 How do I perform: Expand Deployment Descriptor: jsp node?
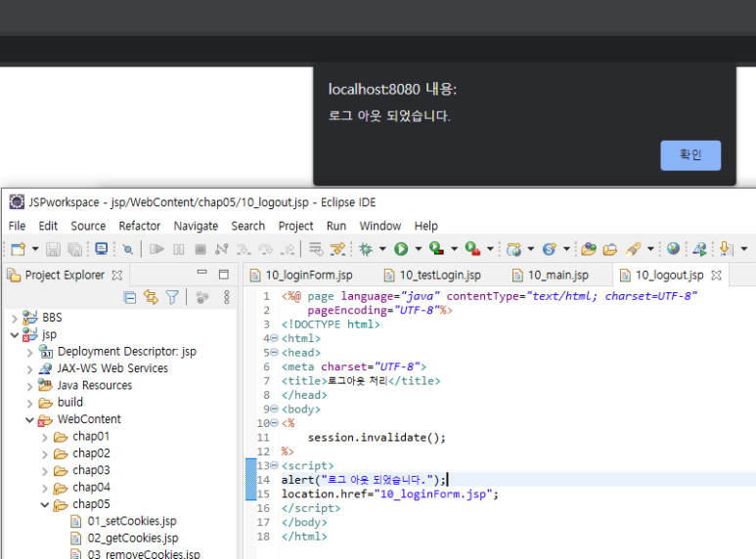30,352
